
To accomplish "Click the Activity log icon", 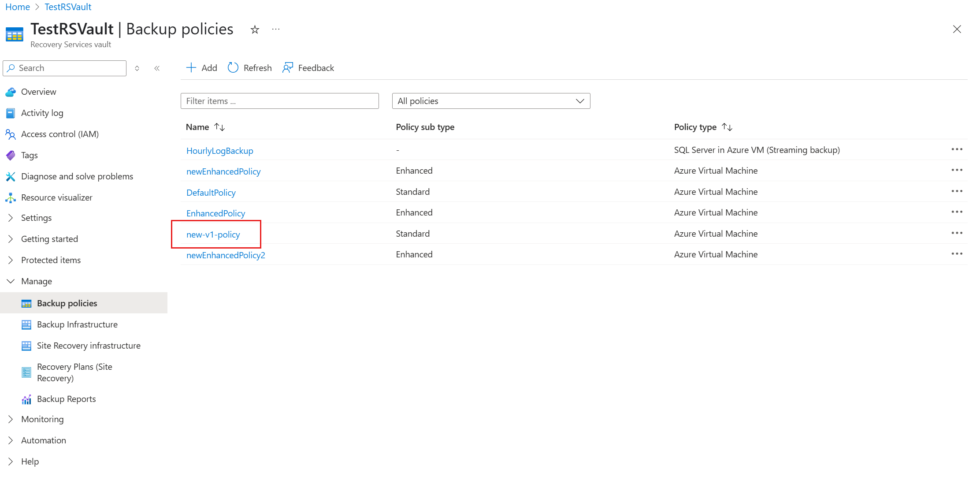I will tap(11, 113).
